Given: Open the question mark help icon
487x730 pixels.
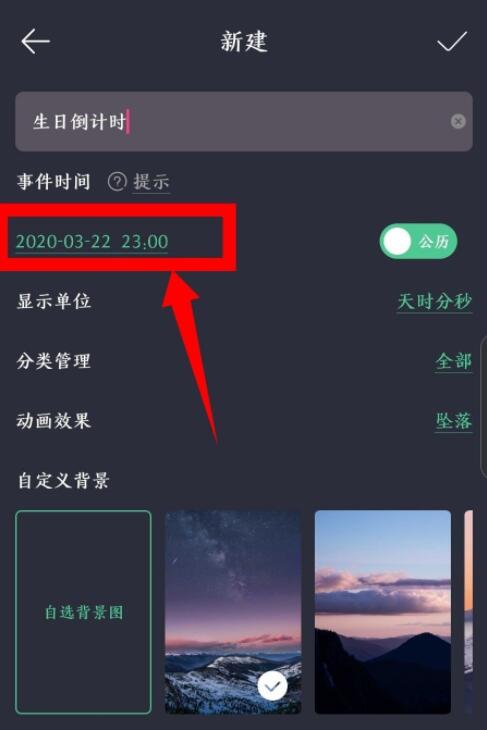Looking at the screenshot, I should 117,182.
